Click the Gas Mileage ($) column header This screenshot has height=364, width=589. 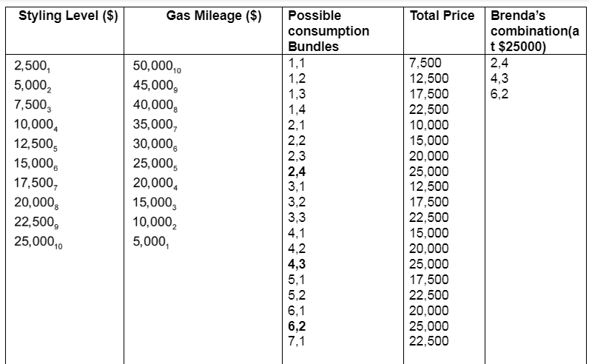coord(214,16)
